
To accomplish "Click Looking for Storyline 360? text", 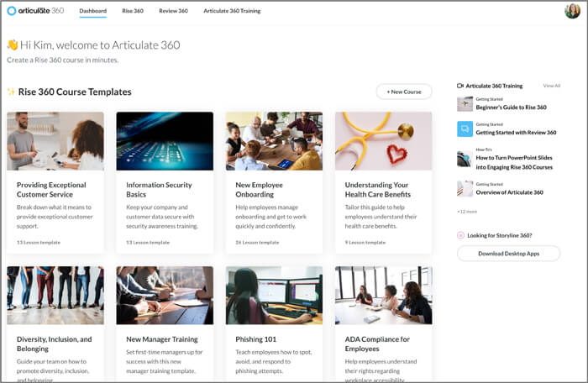I will tap(500, 235).
